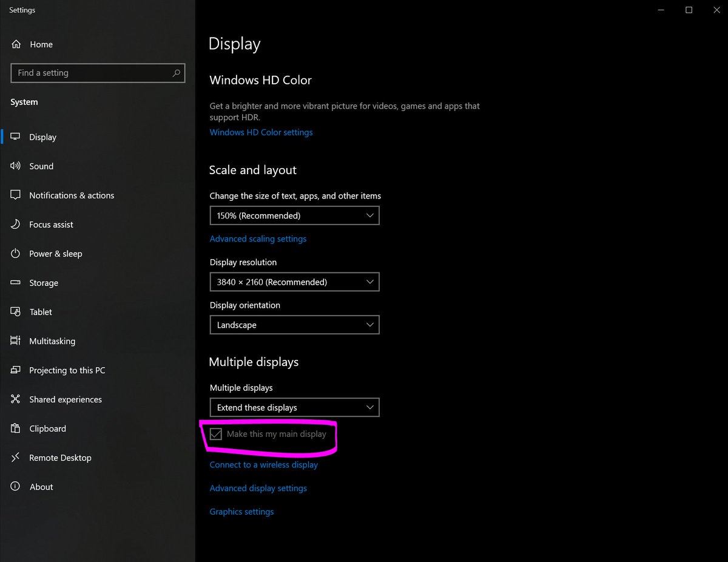Maximize the Settings window
Screen dimensions: 728x562
[689, 10]
